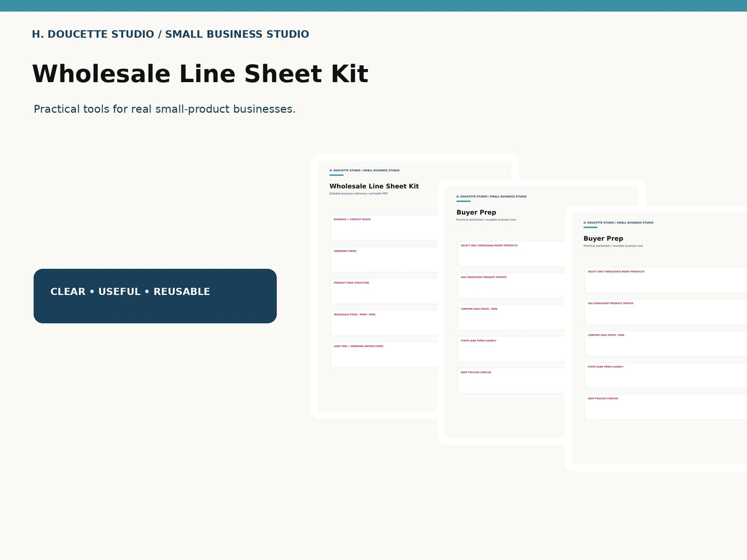This screenshot has width=747, height=560.
Task: Select "Select only wholesale-ready products" box on middle page
Action: pyautogui.click(x=511, y=254)
